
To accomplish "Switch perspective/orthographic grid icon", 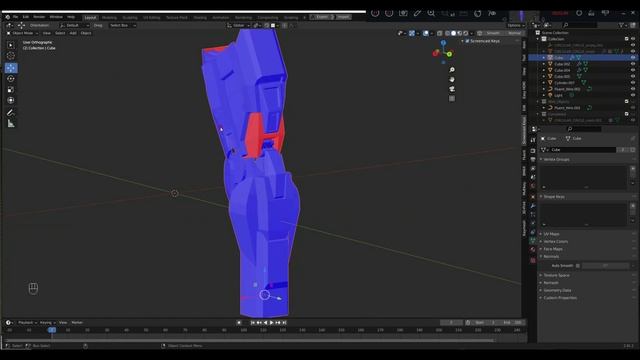I will [x=452, y=98].
